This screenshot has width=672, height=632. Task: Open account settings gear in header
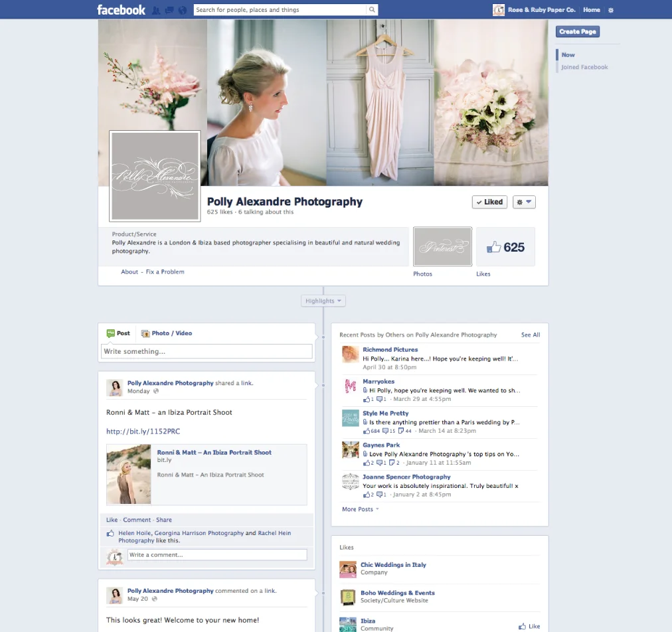[611, 10]
